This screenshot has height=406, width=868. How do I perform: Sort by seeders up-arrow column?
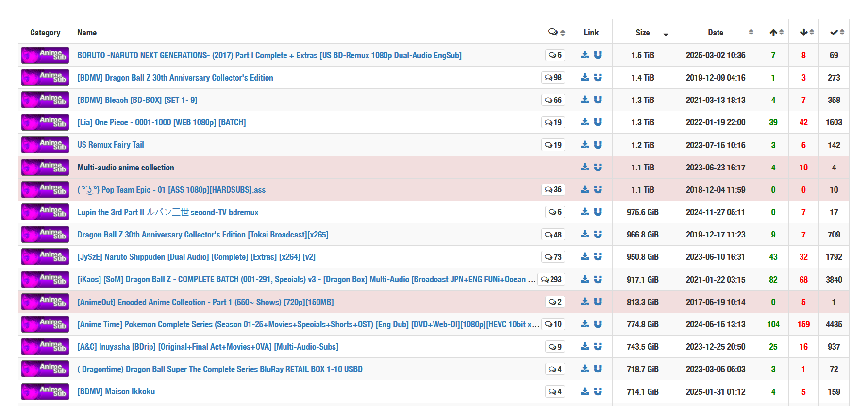click(x=773, y=32)
